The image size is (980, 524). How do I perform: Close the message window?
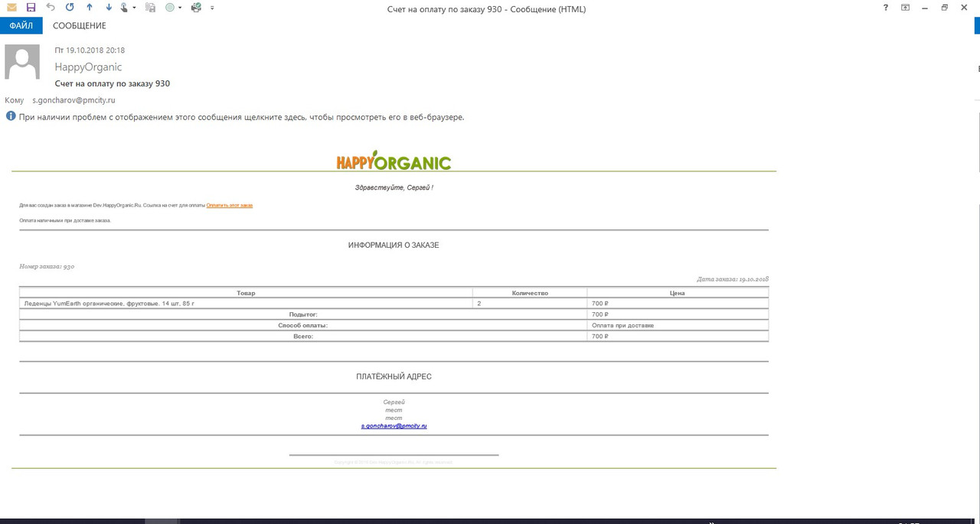[965, 8]
